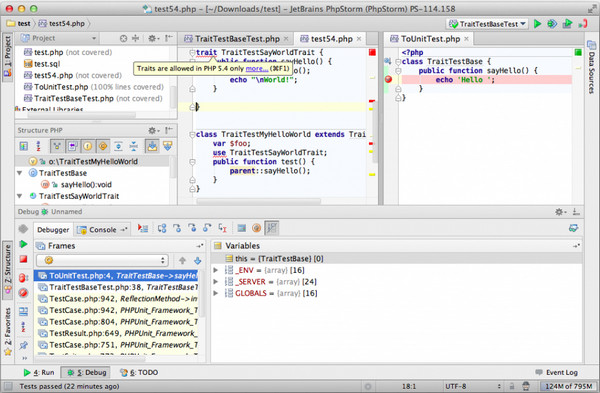Screen dimensions: 600x393
Task: Open the Event Log button
Action: (557, 372)
